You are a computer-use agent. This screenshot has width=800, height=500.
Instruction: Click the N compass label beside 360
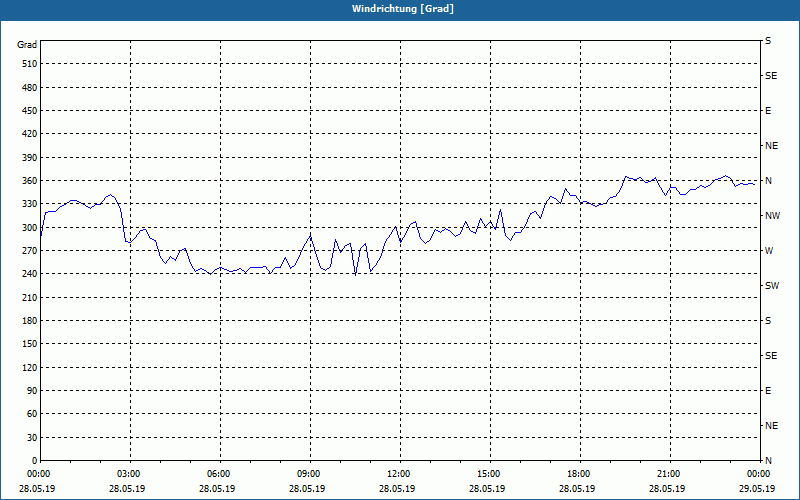point(768,181)
